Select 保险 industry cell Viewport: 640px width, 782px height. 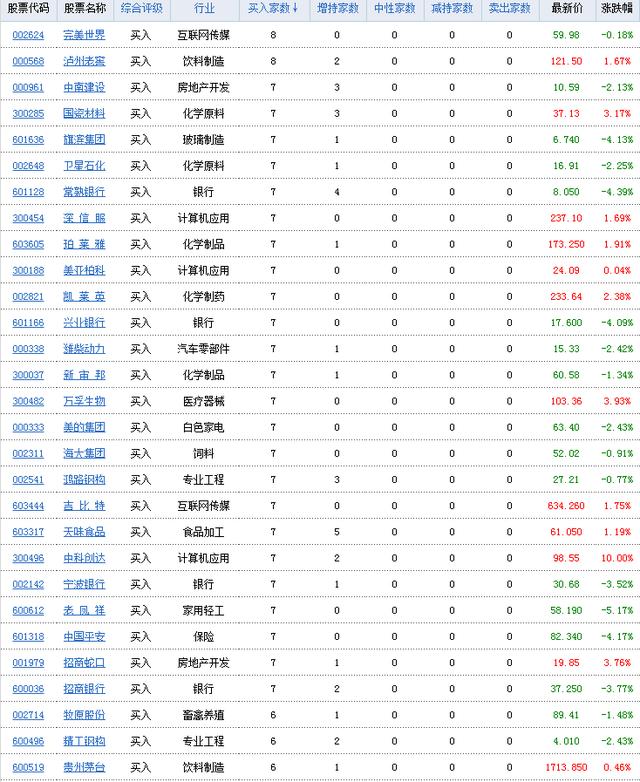204,637
